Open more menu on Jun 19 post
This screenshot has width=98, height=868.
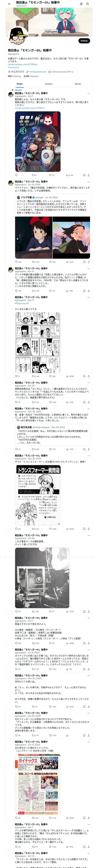pyautogui.click(x=89, y=182)
